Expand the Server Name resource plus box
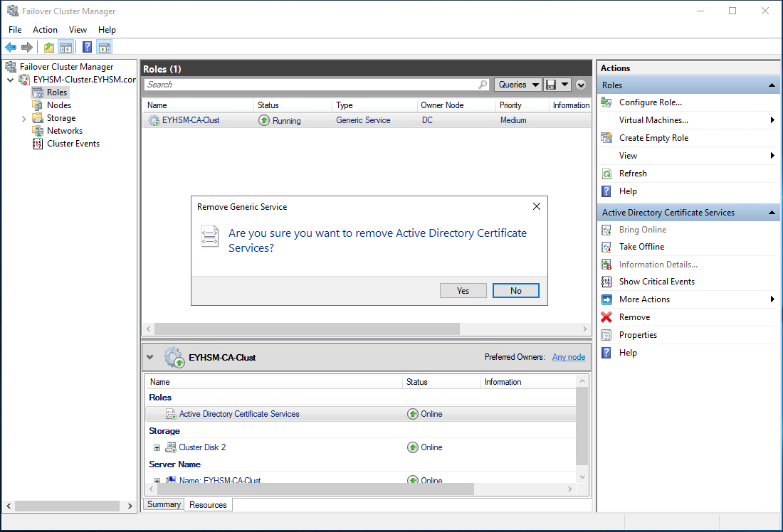Screen dimensions: 783x532 157,481
